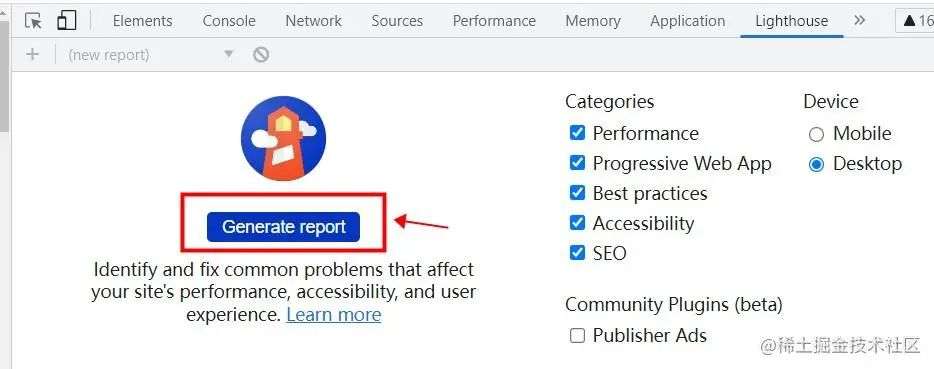Show more tabs with double chevron
This screenshot has height=369, width=934.
pyautogui.click(x=859, y=20)
